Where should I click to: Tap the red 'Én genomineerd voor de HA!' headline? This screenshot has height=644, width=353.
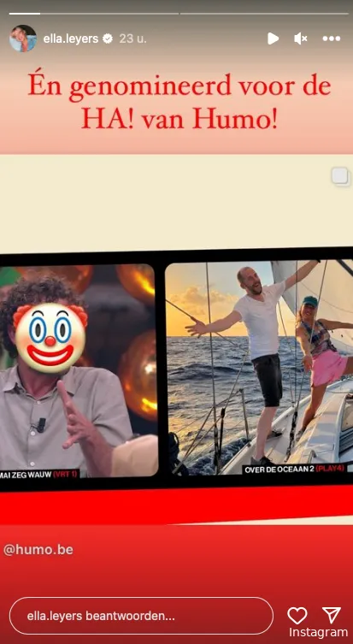(179, 102)
